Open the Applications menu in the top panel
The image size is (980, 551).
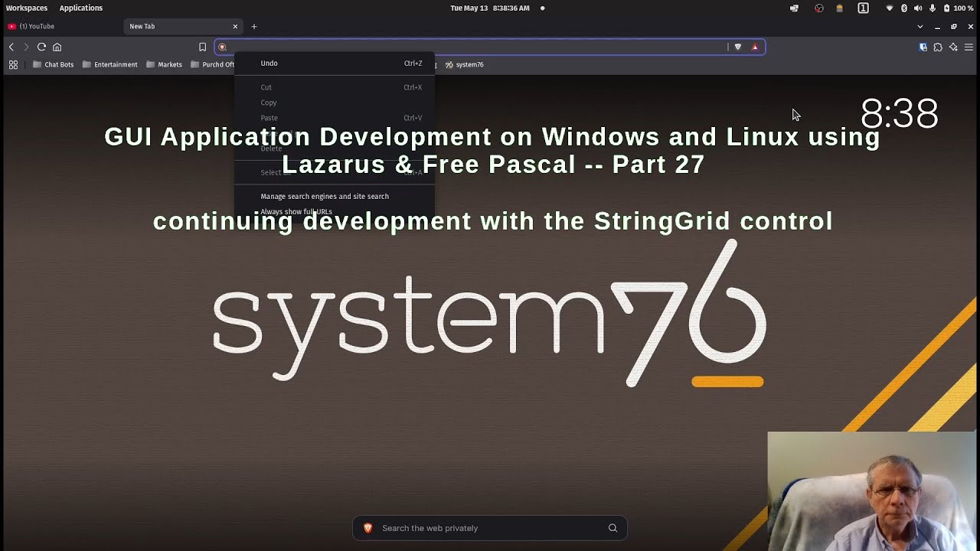pos(81,8)
